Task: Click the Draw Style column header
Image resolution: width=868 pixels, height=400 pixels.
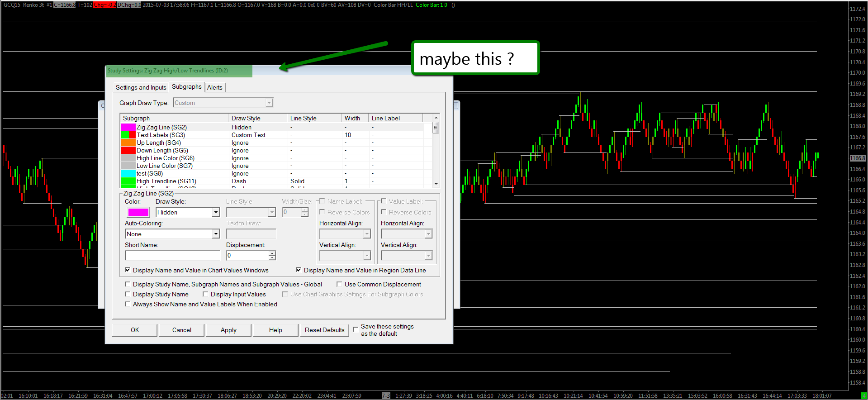Action: (x=257, y=118)
